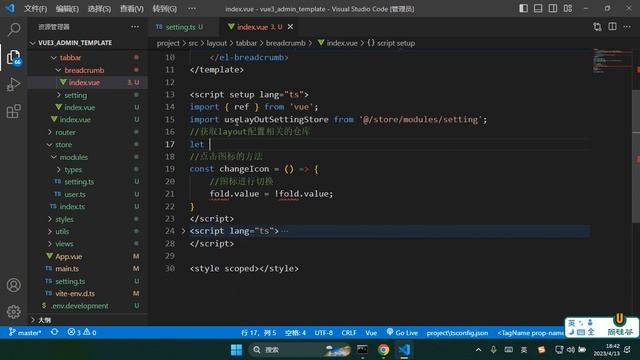Viewport: 640px width, 360px height.
Task: Change UTF-8 encoding setting
Action: [324, 333]
